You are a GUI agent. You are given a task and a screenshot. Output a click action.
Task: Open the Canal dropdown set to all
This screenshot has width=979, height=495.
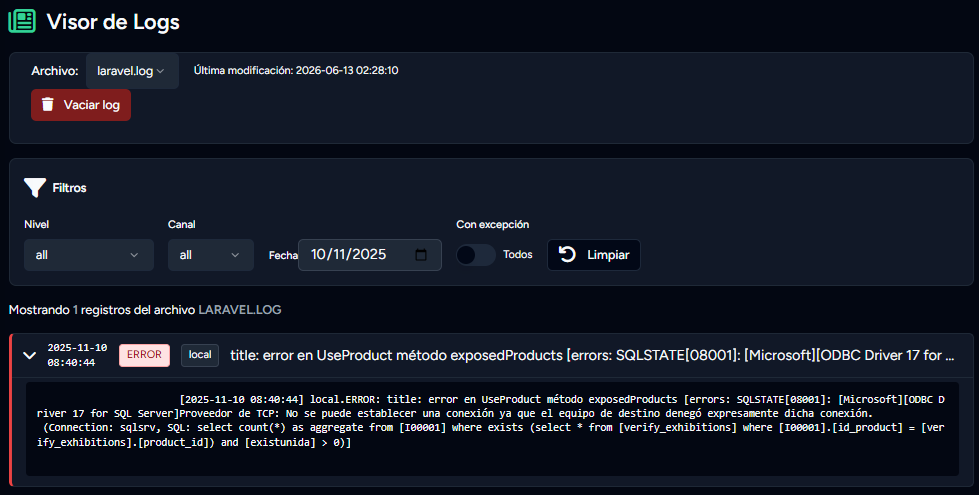pyautogui.click(x=210, y=255)
